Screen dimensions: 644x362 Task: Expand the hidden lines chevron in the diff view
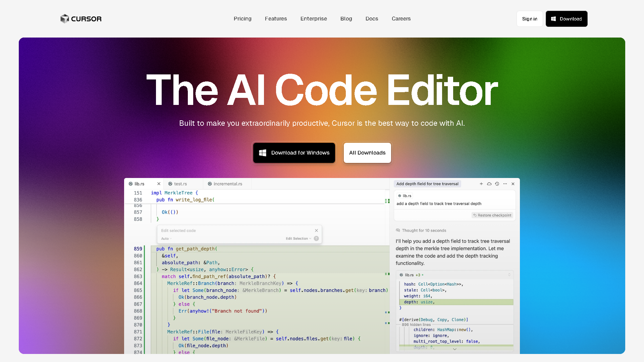click(454, 349)
